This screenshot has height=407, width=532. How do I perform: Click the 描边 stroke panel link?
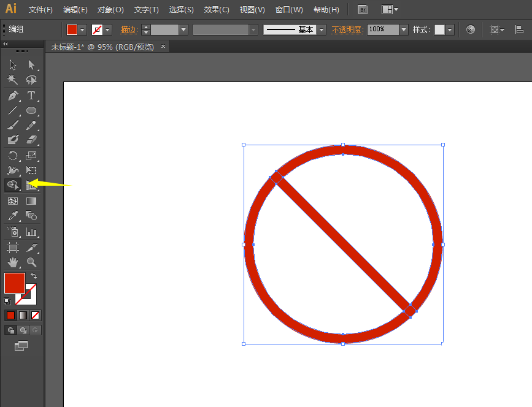[x=128, y=29]
